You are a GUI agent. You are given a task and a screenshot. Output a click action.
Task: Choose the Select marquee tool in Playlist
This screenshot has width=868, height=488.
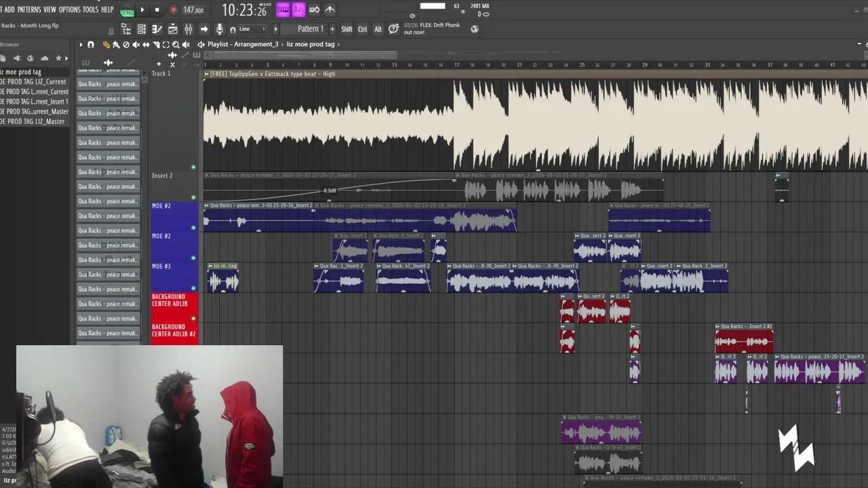(165, 45)
